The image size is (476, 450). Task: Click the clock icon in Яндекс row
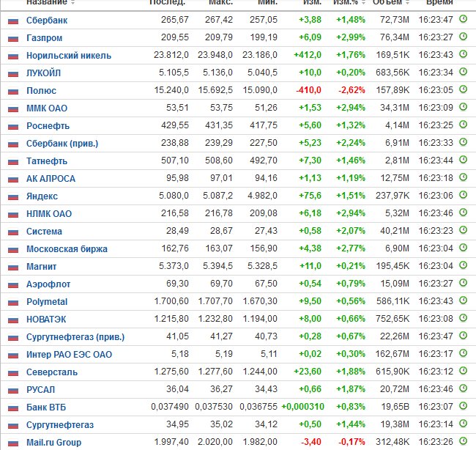[463, 195]
